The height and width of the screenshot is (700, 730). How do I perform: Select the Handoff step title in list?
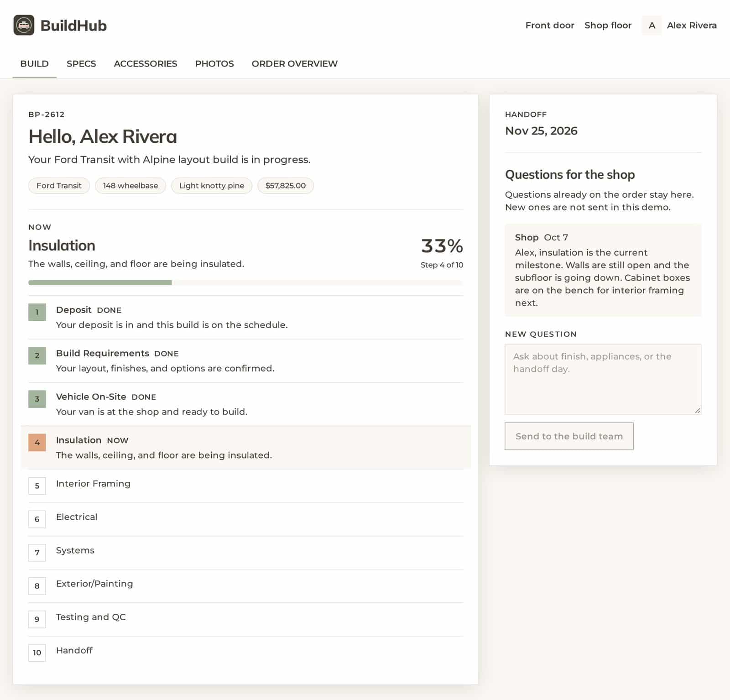tap(74, 650)
